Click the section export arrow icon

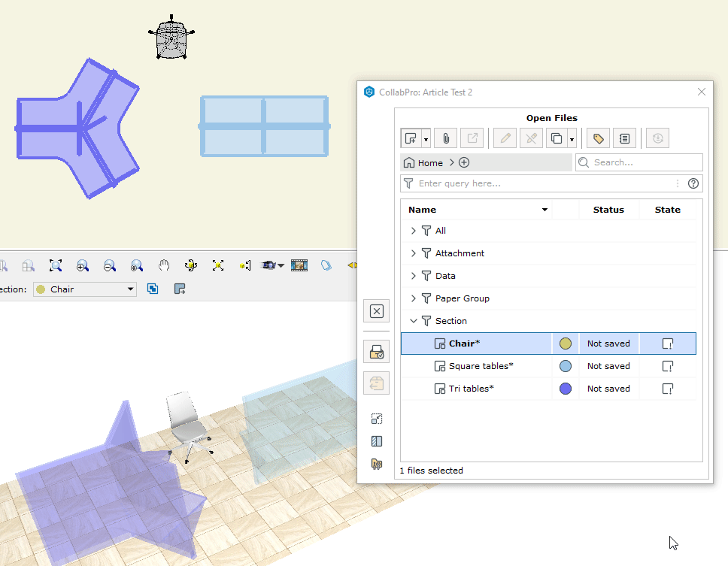pyautogui.click(x=179, y=289)
